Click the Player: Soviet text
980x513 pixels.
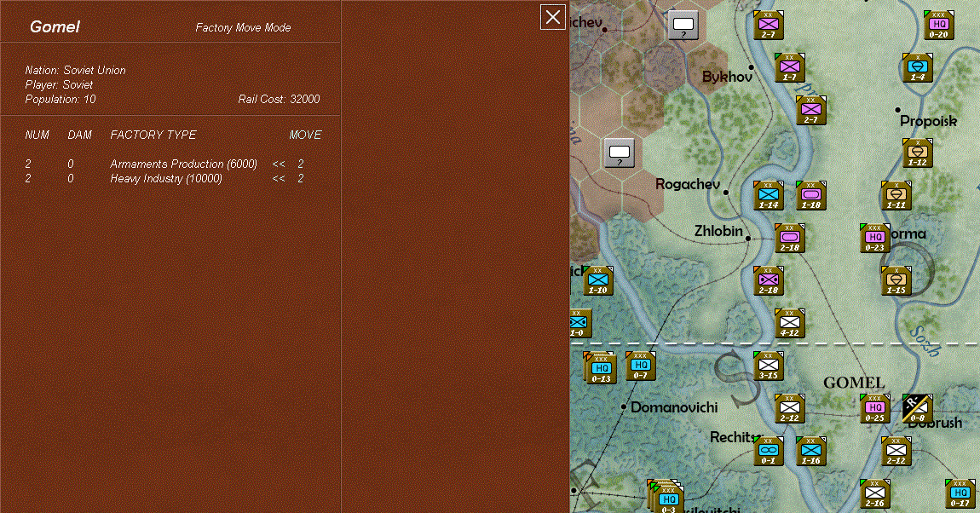click(59, 85)
